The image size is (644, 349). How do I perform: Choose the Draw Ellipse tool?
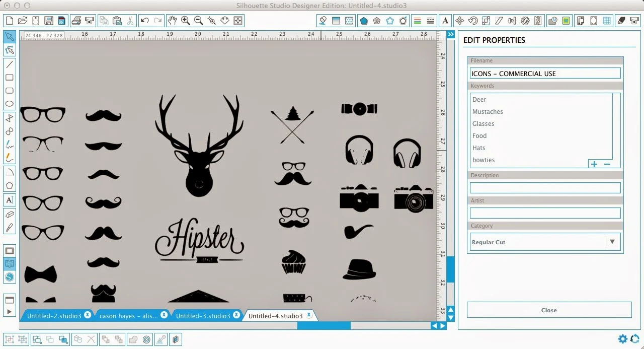coord(9,104)
